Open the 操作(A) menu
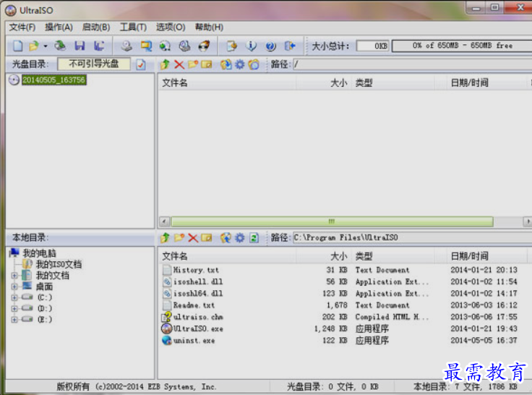 point(59,27)
